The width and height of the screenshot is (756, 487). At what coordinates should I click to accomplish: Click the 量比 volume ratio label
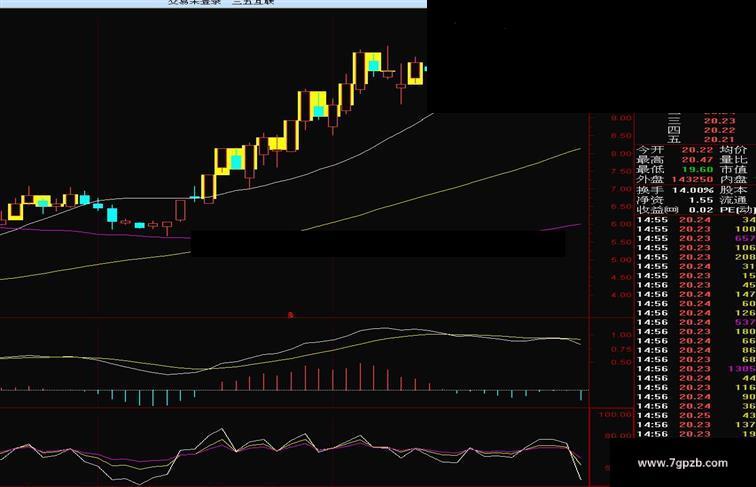[733, 160]
